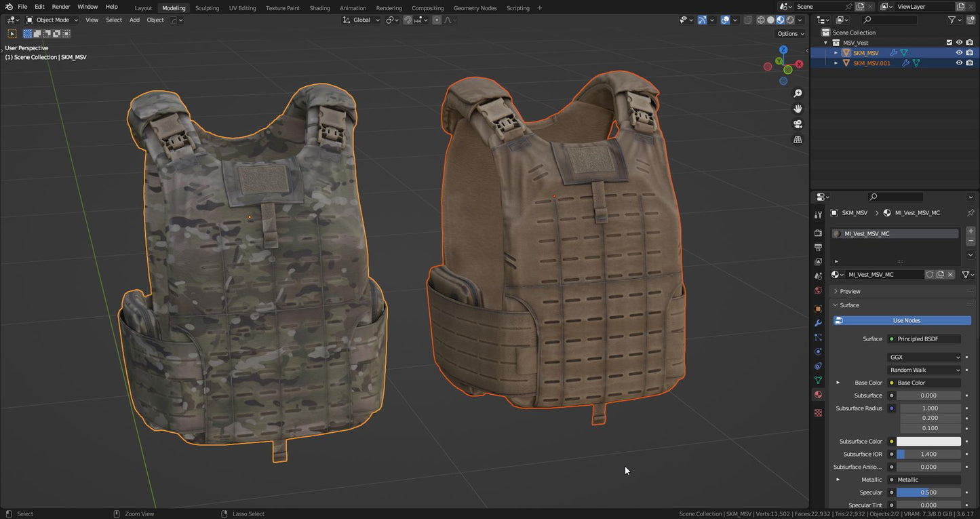The width and height of the screenshot is (980, 519).
Task: Zoom the view using the magnifier gizmo
Action: click(x=798, y=93)
